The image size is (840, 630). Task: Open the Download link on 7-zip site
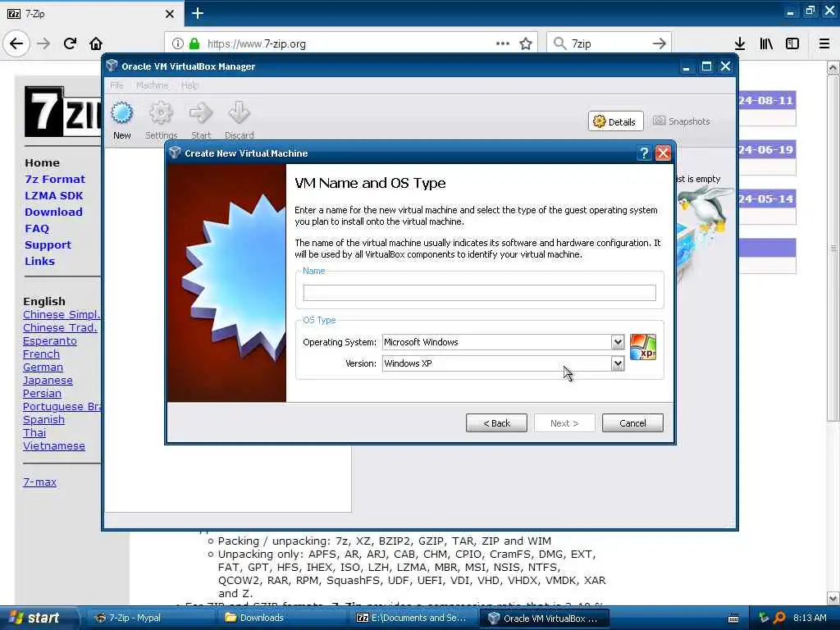click(53, 212)
